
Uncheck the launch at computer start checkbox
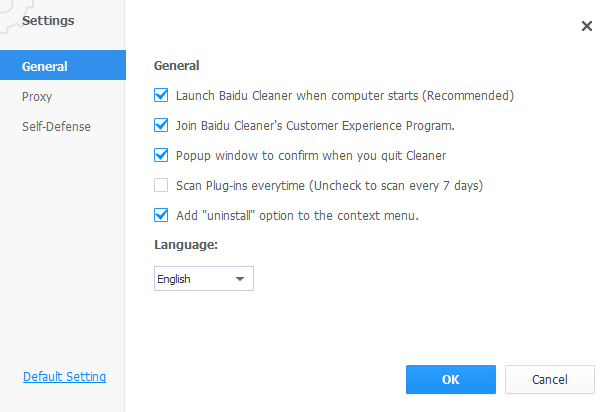pos(161,96)
